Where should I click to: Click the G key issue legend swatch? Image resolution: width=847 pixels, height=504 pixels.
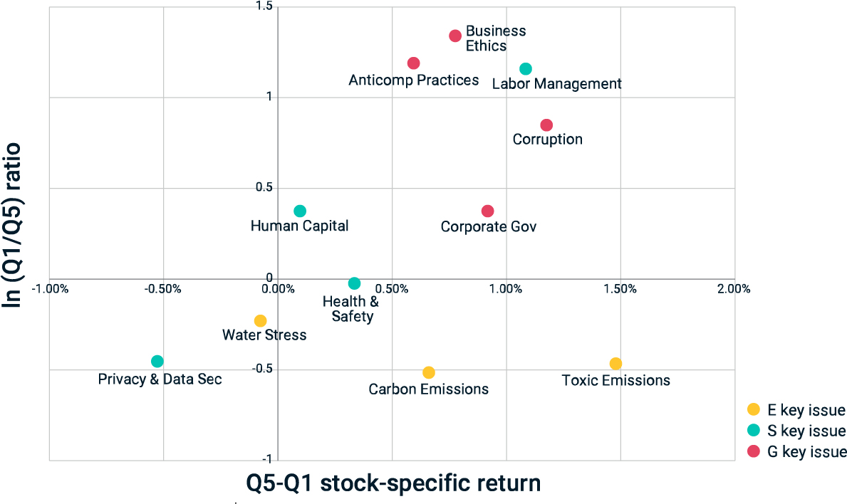[754, 451]
